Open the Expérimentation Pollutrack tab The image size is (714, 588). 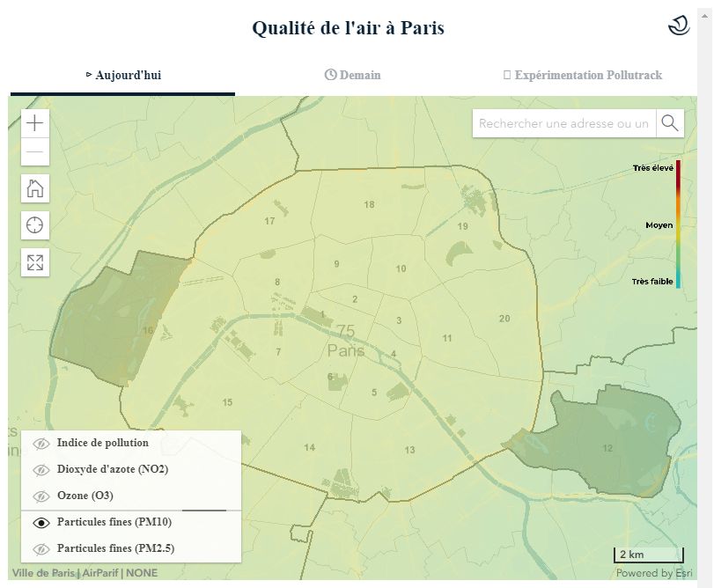[585, 75]
